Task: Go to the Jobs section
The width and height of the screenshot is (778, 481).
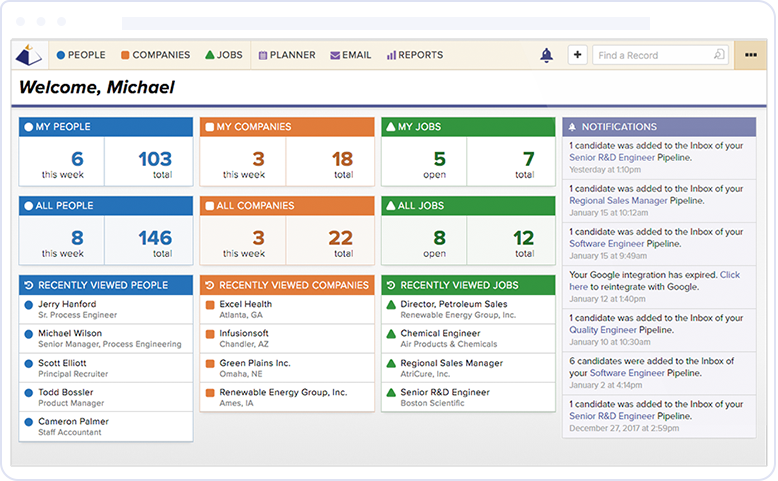Action: 223,56
